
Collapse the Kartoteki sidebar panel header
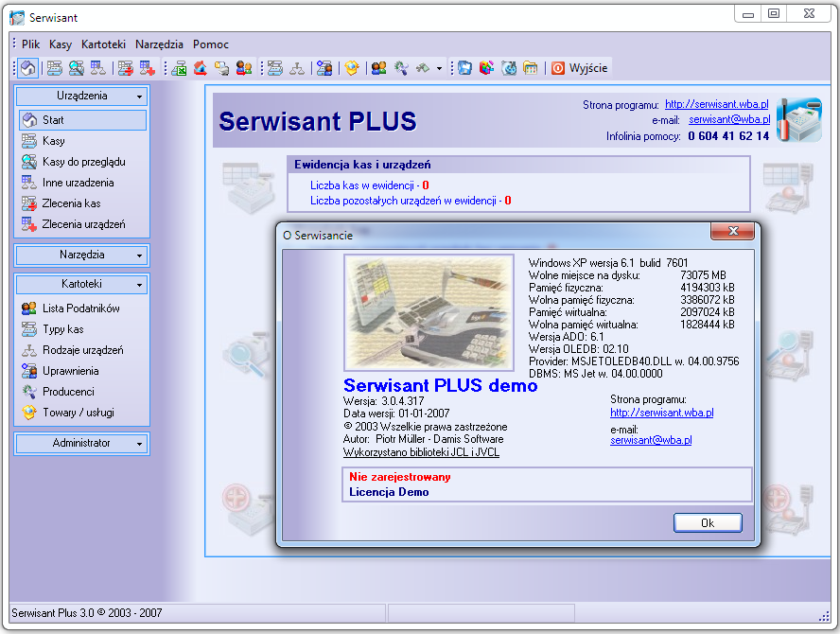[x=82, y=284]
